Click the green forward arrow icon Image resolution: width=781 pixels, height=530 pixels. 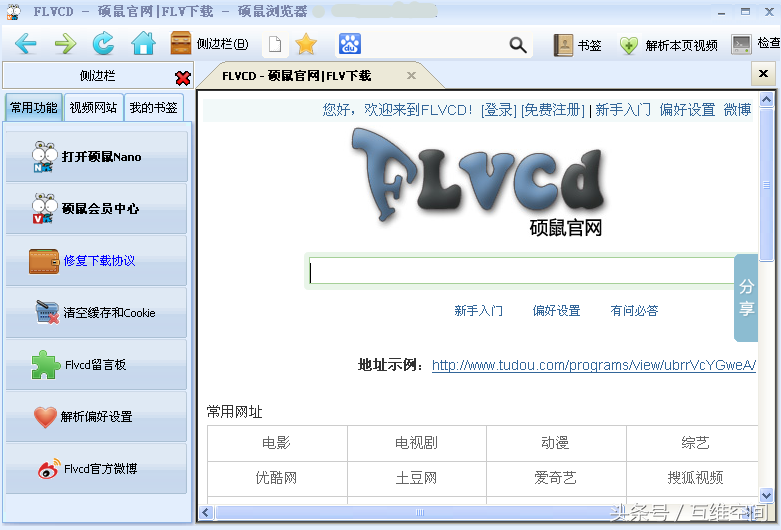click(x=65, y=44)
